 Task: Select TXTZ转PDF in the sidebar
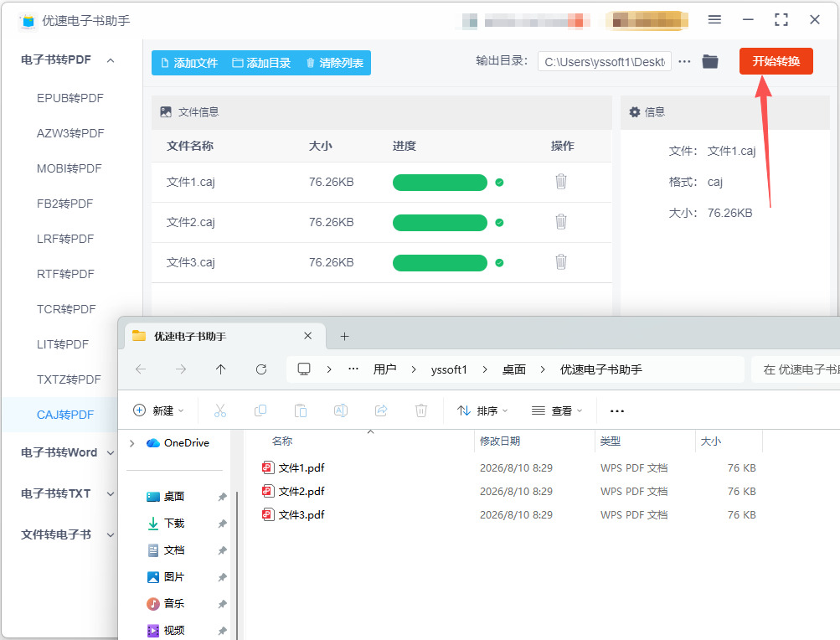69,379
